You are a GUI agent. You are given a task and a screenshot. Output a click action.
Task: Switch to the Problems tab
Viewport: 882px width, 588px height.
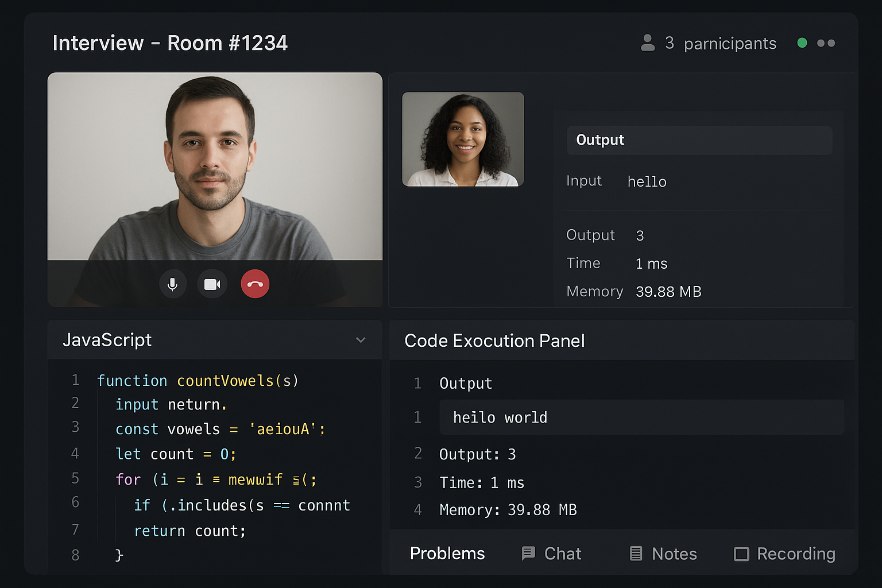click(447, 554)
